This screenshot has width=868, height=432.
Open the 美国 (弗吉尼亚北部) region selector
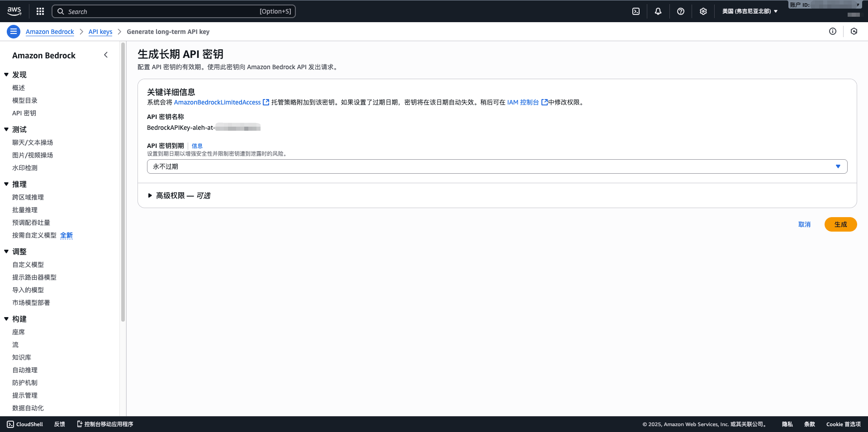click(x=749, y=11)
